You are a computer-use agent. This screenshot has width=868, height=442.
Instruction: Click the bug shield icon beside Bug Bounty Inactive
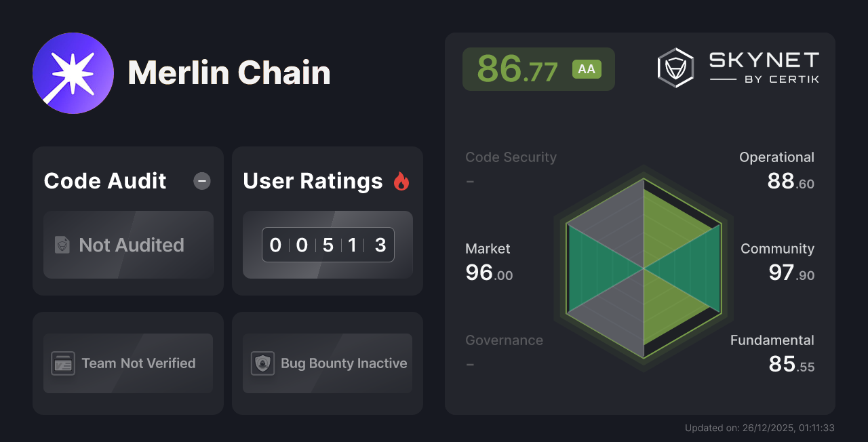click(264, 363)
